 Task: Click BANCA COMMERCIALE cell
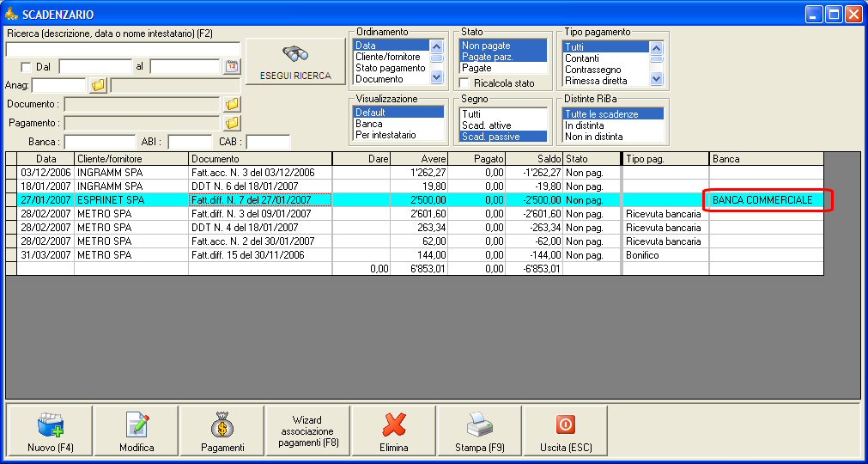tap(767, 200)
